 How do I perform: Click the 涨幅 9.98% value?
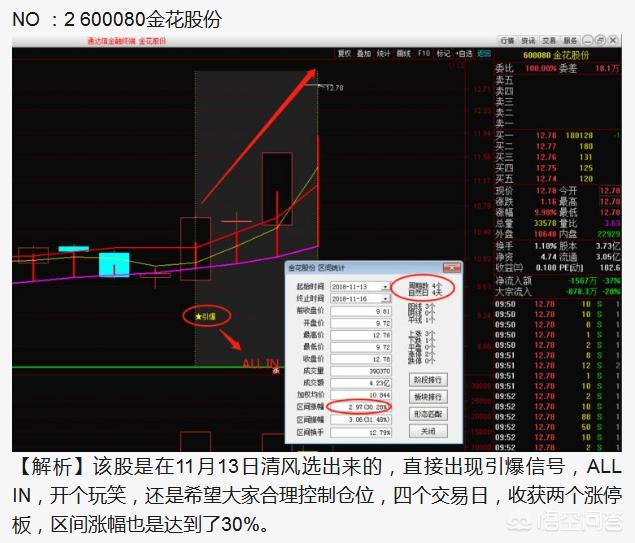(x=546, y=212)
